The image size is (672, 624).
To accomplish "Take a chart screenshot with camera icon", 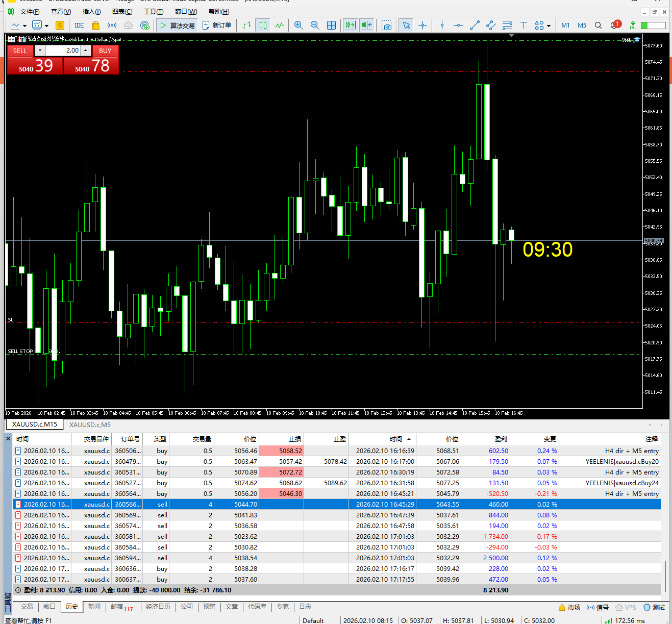I will click(x=387, y=25).
